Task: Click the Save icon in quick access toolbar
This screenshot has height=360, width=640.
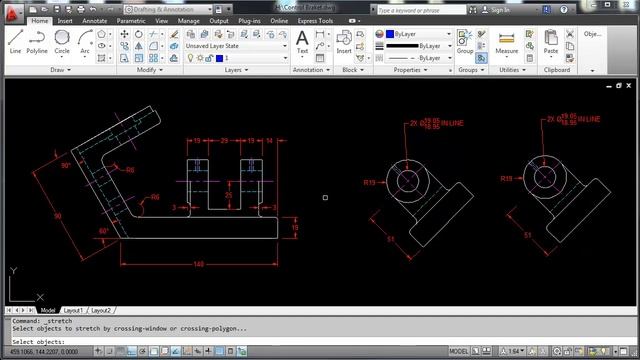Action: point(57,9)
